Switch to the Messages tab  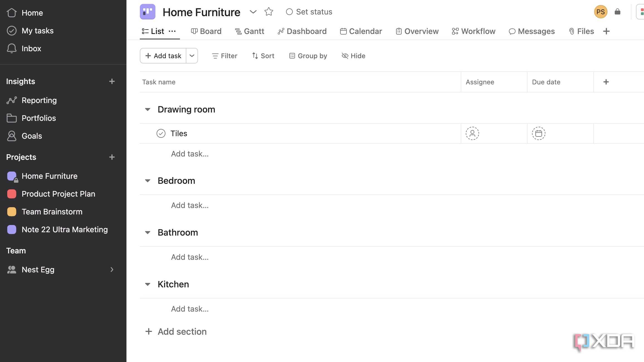click(x=532, y=31)
